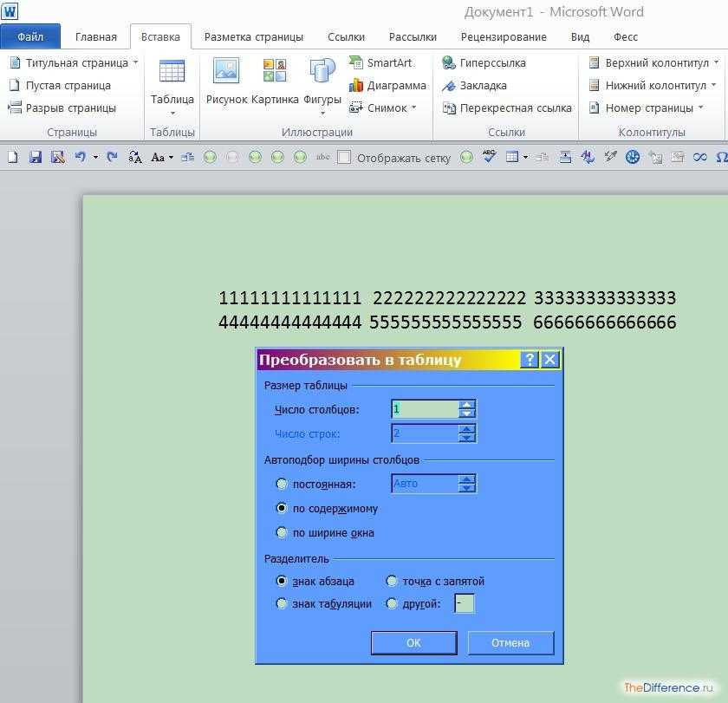Click the save icon in quick toolbar
Screen dimensions: 728x703
tap(36, 157)
